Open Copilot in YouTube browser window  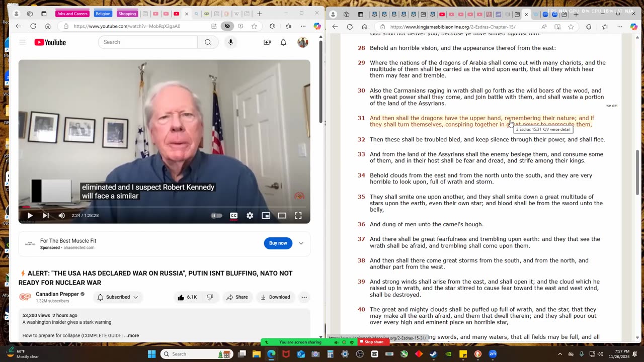pyautogui.click(x=317, y=26)
